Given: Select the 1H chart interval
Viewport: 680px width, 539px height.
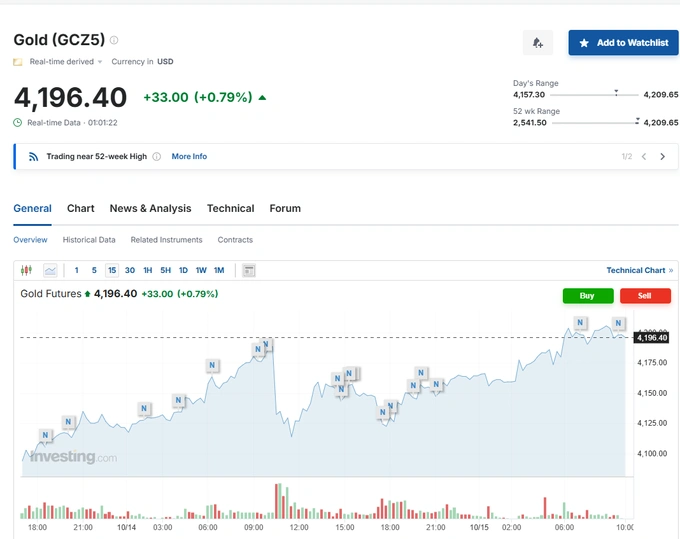Looking at the screenshot, I should pyautogui.click(x=147, y=270).
